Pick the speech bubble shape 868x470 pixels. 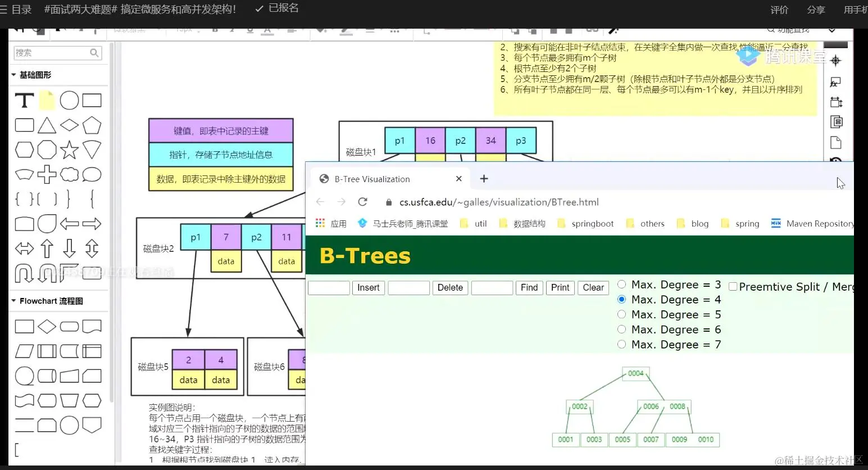point(92,175)
